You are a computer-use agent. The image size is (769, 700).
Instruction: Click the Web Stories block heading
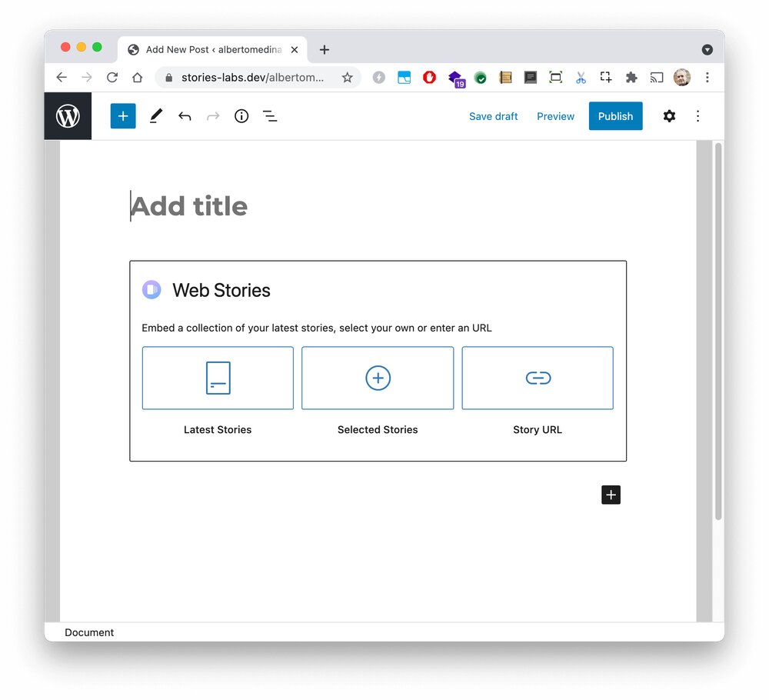(x=221, y=291)
